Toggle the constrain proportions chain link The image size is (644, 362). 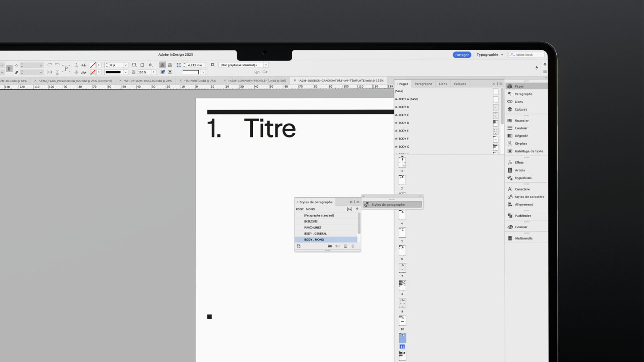pos(9,69)
